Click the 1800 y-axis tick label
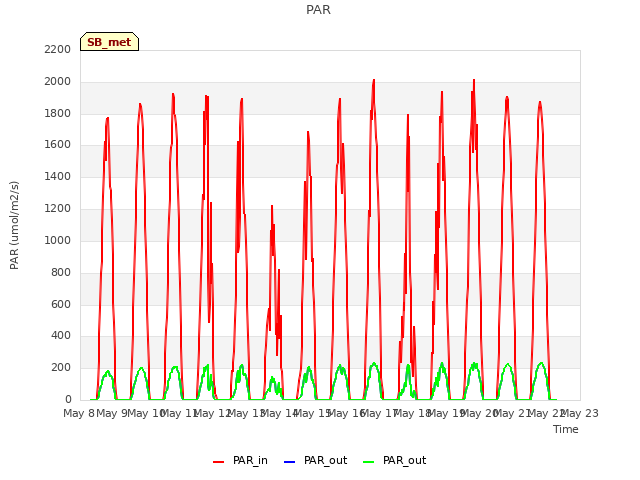The image size is (640, 480). click(58, 113)
